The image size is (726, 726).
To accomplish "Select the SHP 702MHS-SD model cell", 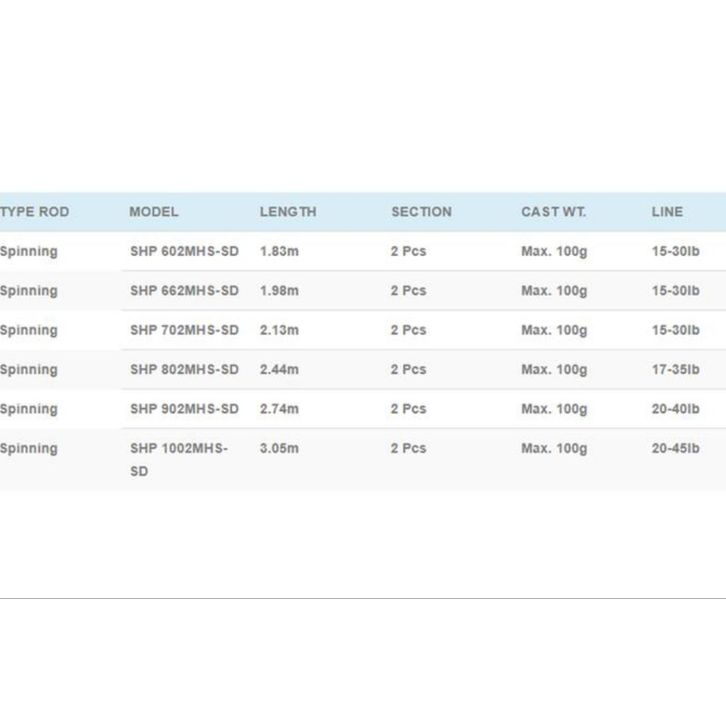I will [184, 330].
